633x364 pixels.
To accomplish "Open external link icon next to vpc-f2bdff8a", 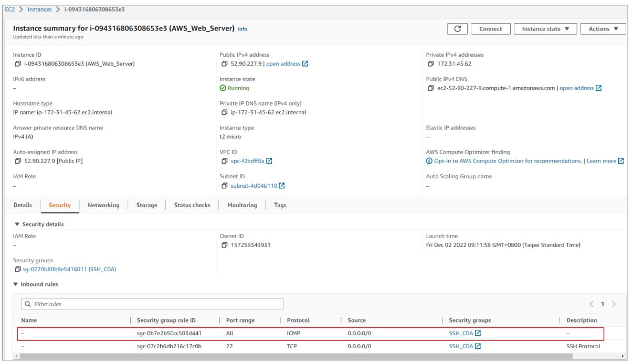I will click(x=269, y=161).
